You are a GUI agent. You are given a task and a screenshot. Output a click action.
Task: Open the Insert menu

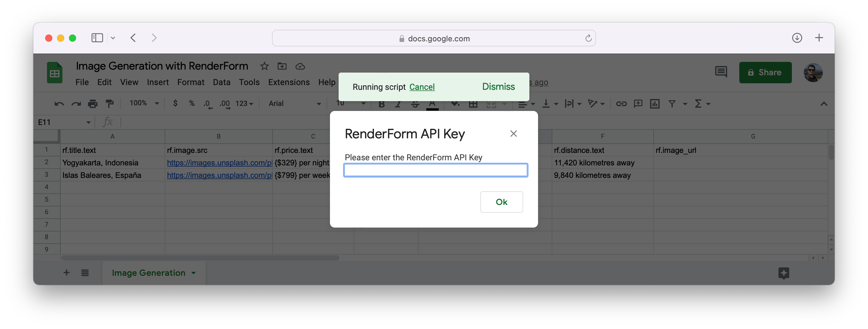(158, 82)
